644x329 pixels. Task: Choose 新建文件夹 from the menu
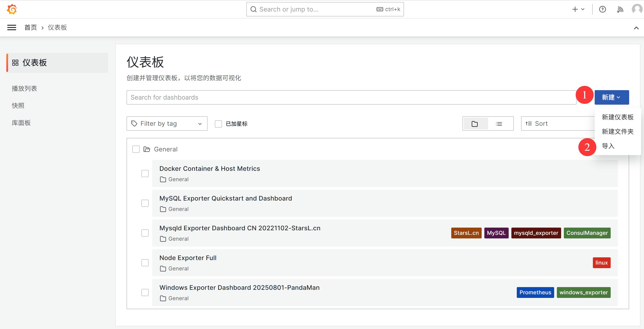pos(617,132)
